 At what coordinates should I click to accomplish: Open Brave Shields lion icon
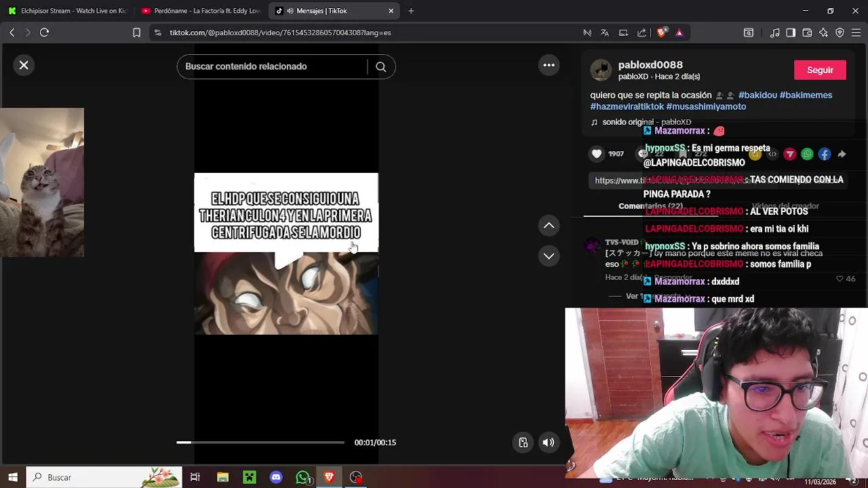[x=661, y=33]
